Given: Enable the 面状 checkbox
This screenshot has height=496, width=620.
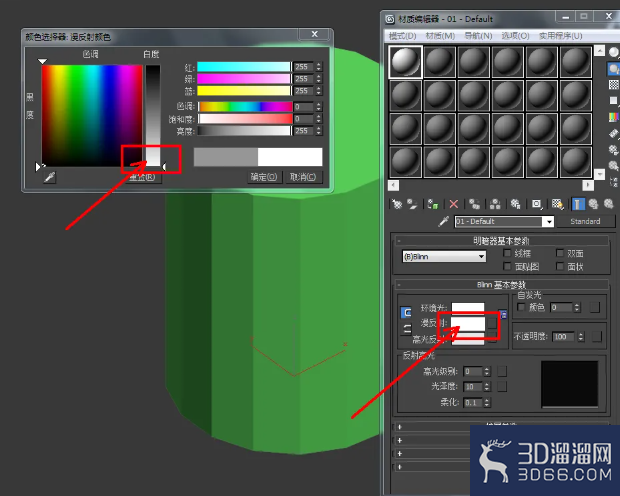Looking at the screenshot, I should click(x=560, y=266).
